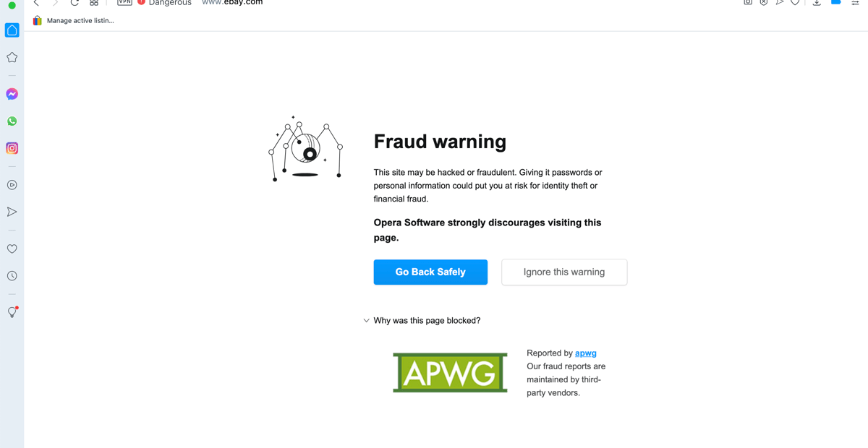Take a Snapshot with the camera icon

[747, 3]
